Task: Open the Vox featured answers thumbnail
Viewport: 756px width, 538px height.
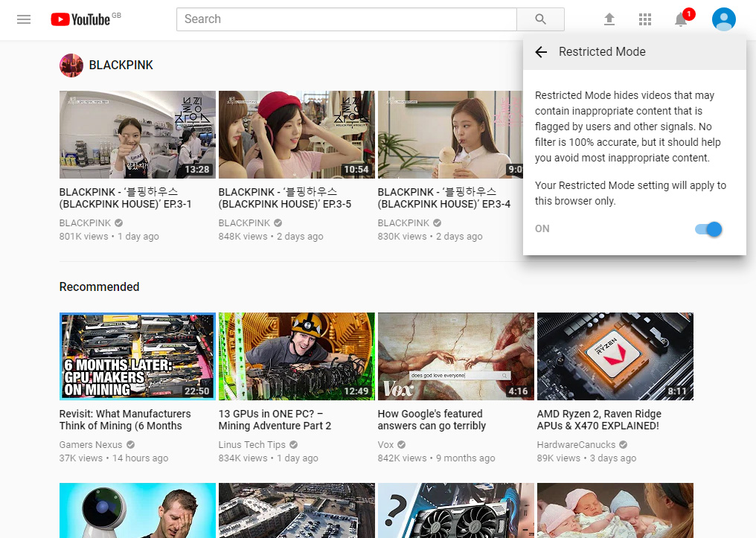Action: pyautogui.click(x=455, y=356)
